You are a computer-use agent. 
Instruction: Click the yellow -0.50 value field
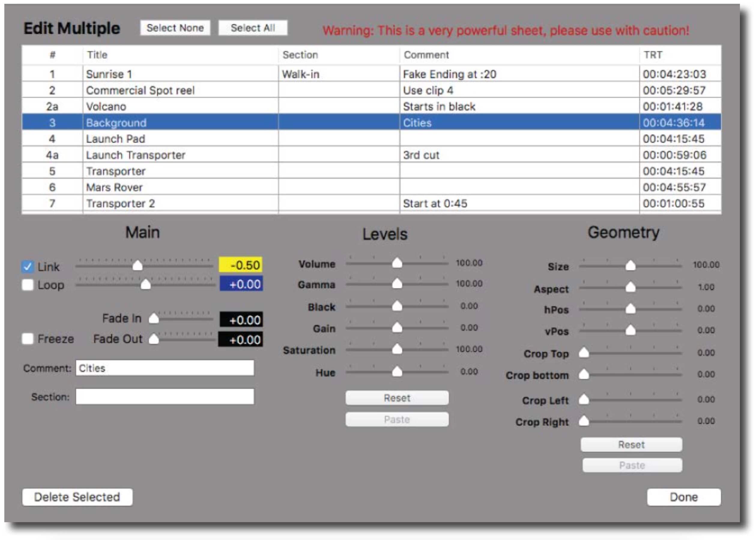point(241,265)
